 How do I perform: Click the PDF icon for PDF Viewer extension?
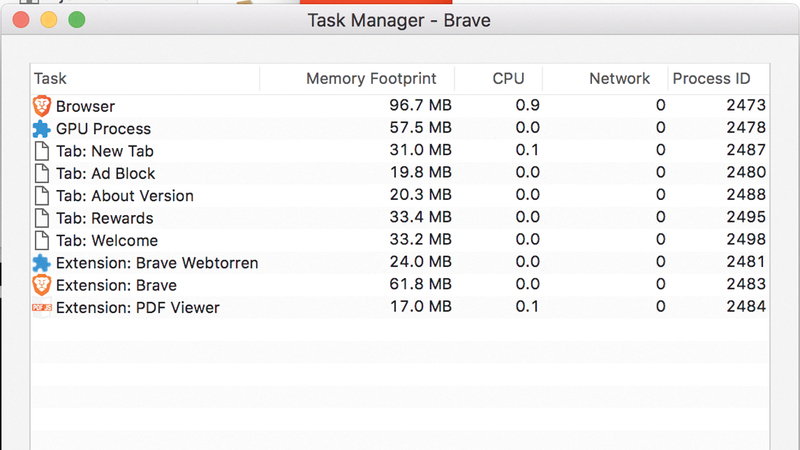click(41, 308)
